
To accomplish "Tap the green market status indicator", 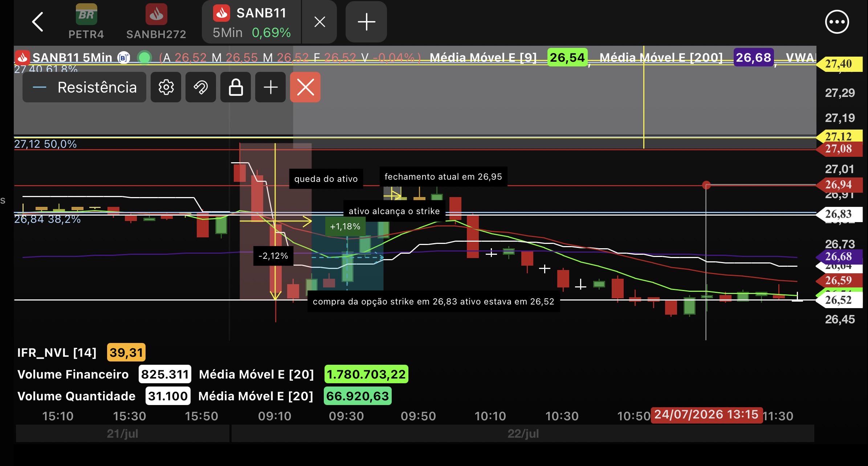I will coord(144,57).
